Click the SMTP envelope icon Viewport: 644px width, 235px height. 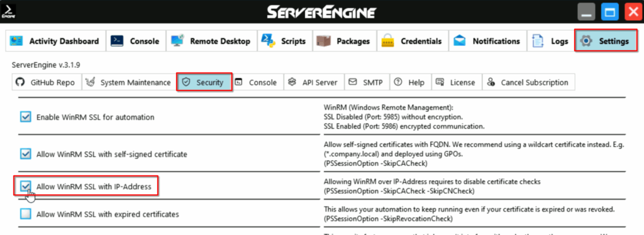point(352,82)
